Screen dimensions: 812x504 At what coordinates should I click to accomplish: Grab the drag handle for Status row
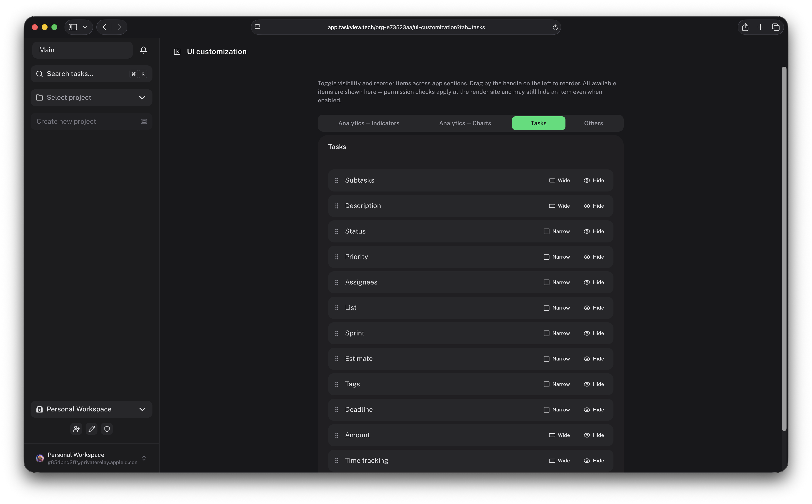coord(337,231)
